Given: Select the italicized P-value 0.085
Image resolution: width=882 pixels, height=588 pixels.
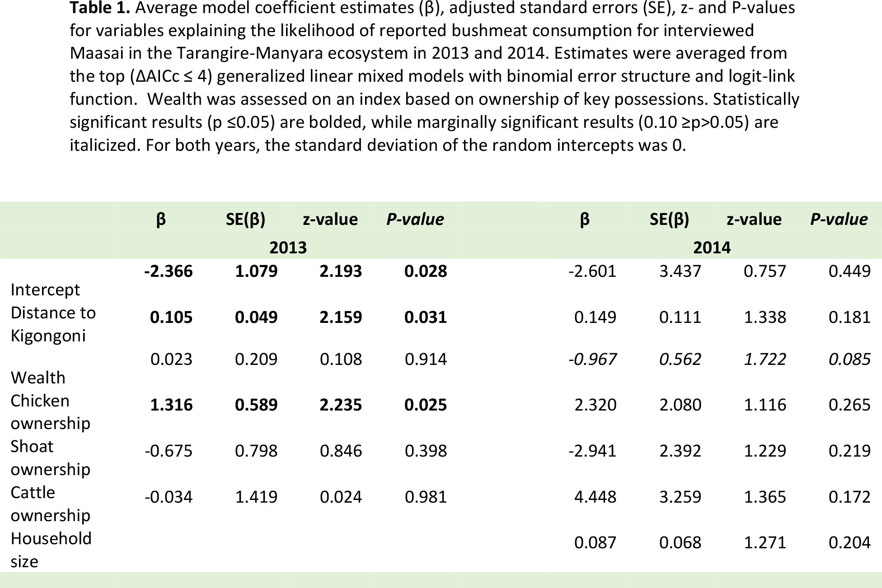Looking at the screenshot, I should point(849,359).
